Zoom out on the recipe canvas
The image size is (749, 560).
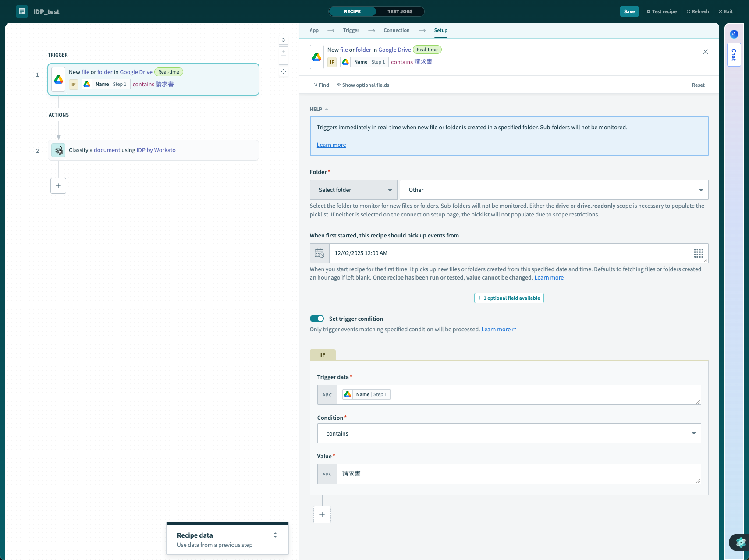[284, 60]
